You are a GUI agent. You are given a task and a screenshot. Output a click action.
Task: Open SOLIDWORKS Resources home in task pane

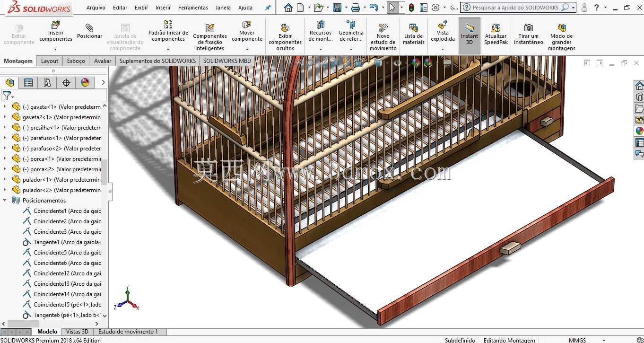pos(639,86)
